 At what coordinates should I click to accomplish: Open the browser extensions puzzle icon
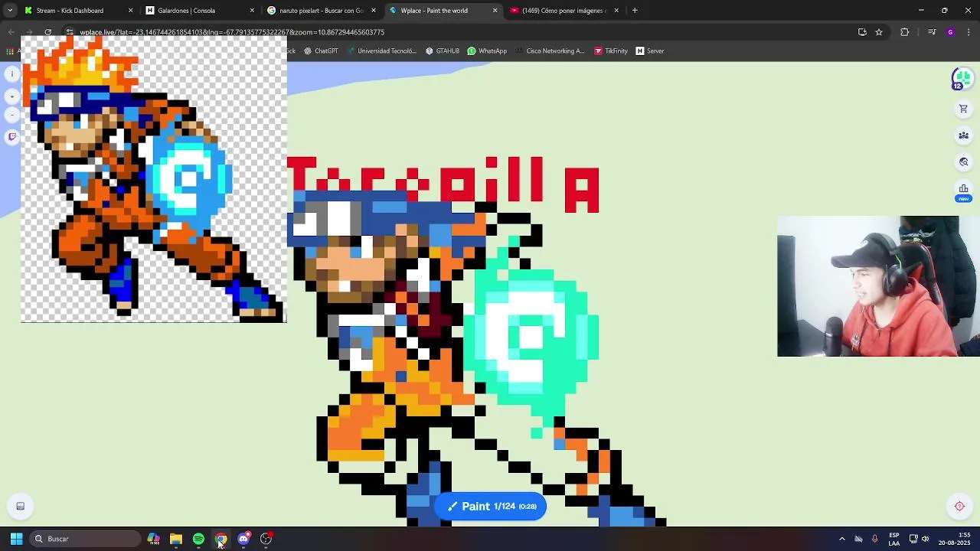(x=905, y=32)
